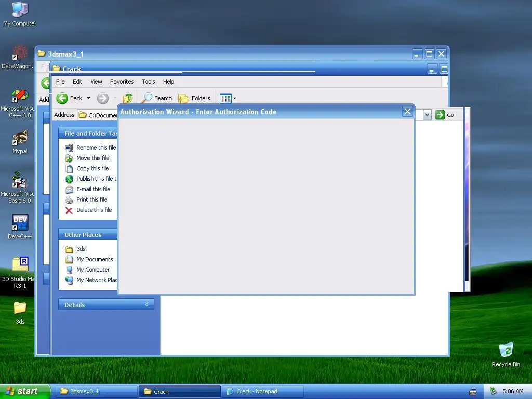Close the Authorization Wizard dialog
The image size is (532, 399).
coord(407,112)
